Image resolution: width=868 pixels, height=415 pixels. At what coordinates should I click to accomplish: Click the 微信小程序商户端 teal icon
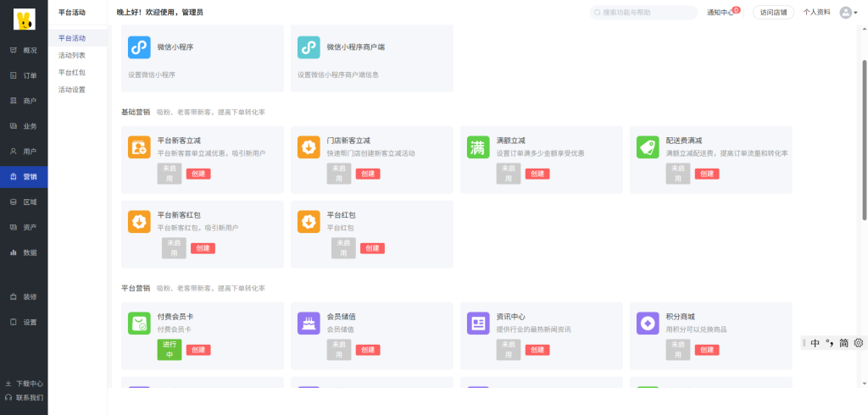309,47
